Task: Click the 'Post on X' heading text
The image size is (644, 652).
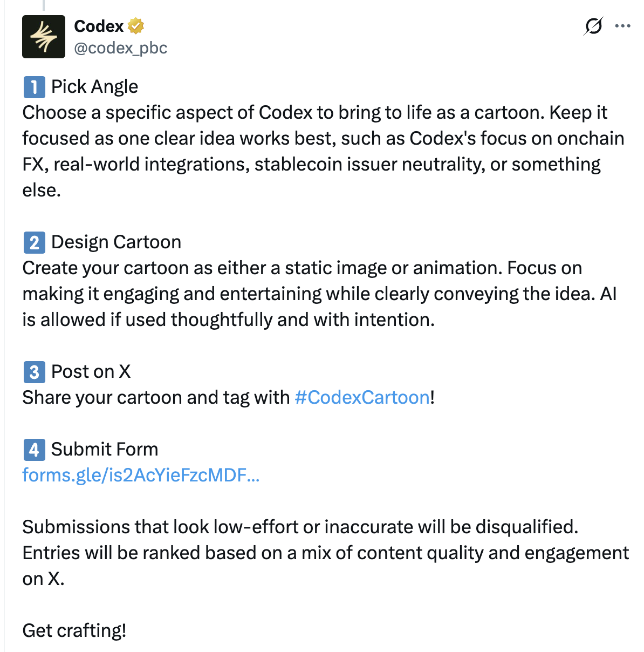Action: coord(91,372)
